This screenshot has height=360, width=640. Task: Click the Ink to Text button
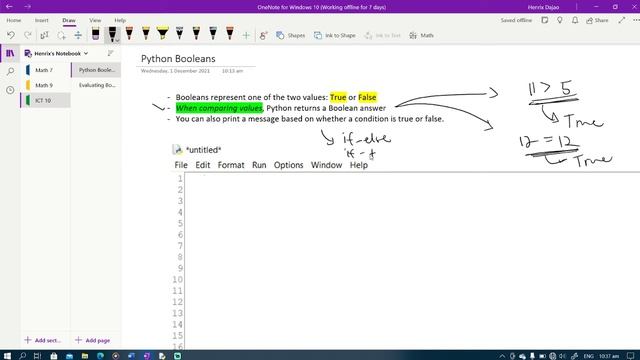[383, 36]
